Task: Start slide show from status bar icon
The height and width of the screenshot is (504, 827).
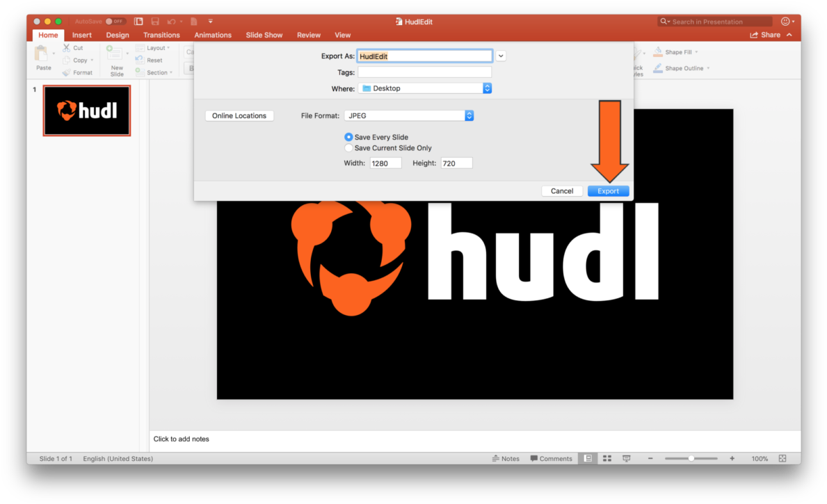Action: (x=627, y=459)
